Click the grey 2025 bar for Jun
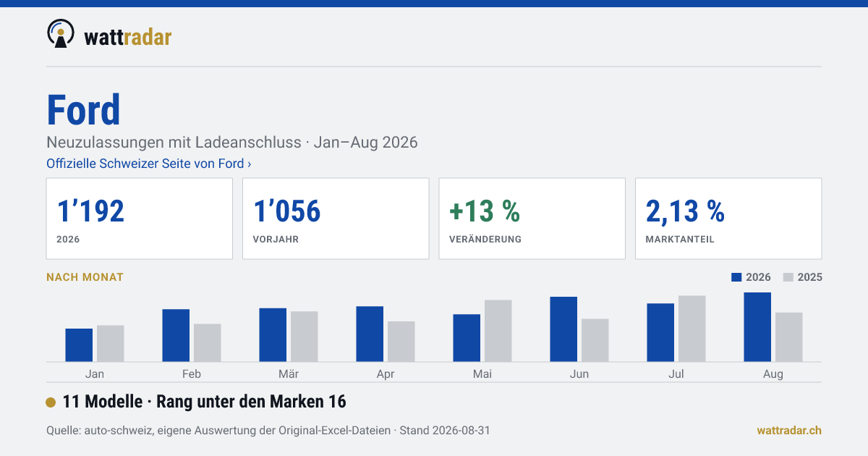Screen dimensions: 868x456 click(595, 340)
